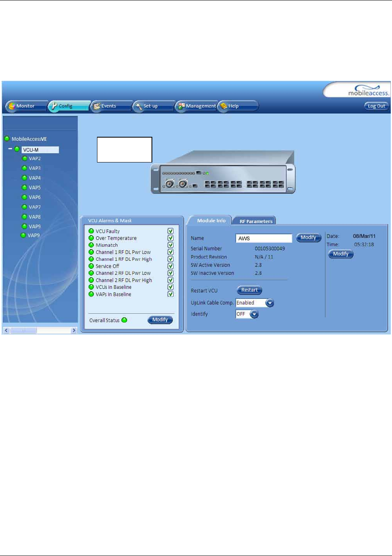This screenshot has height=556, width=392.
Task: Select VAP7 in the tree
Action: click(34, 207)
